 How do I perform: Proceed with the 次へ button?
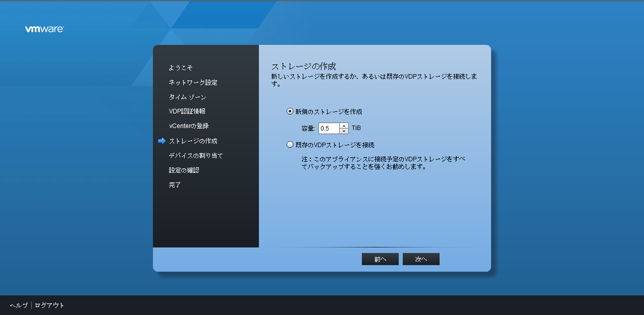(421, 259)
